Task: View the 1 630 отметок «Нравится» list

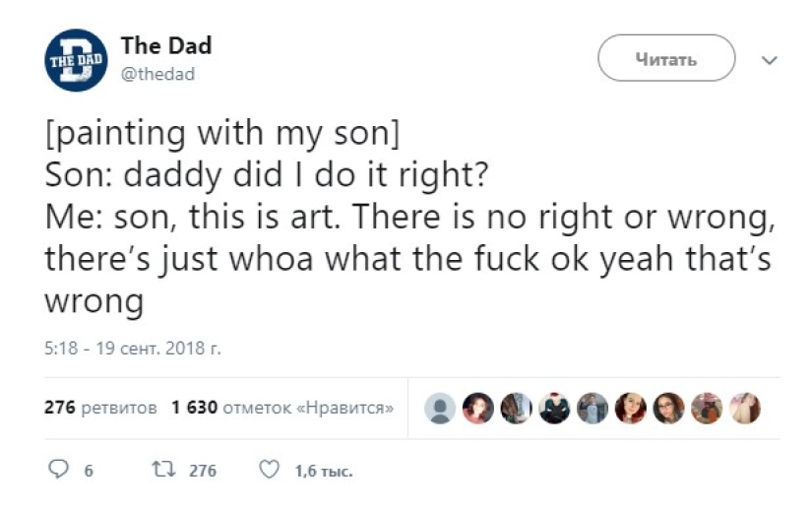Action: 282,407
